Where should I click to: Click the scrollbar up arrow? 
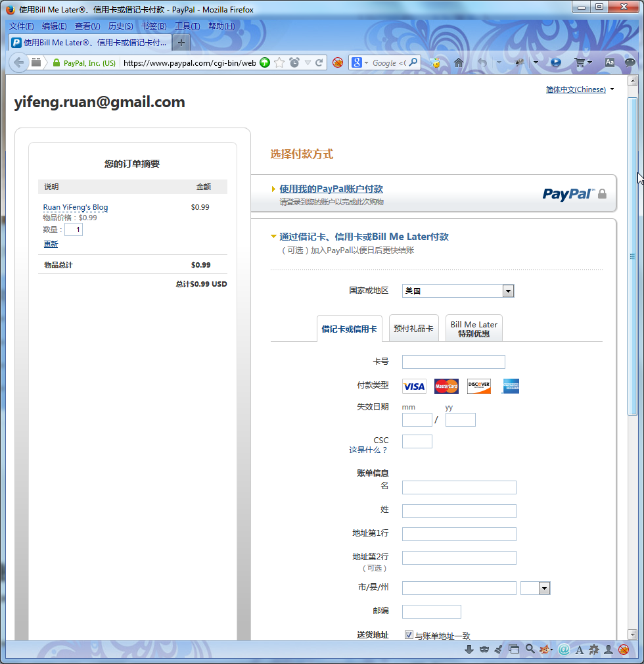click(x=633, y=81)
